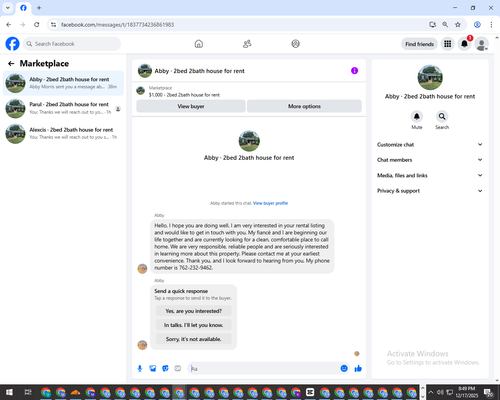Click into the Search Facebook field

[x=72, y=44]
